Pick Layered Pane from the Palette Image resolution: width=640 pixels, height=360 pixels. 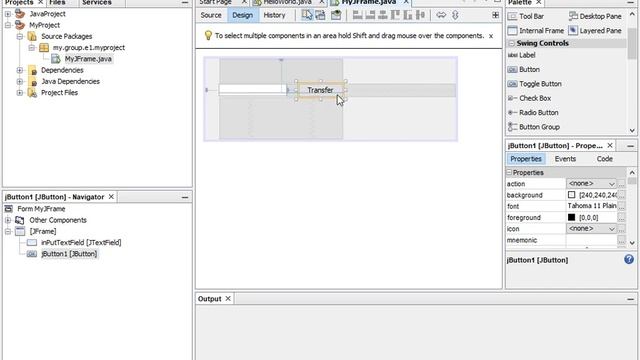[595, 31]
